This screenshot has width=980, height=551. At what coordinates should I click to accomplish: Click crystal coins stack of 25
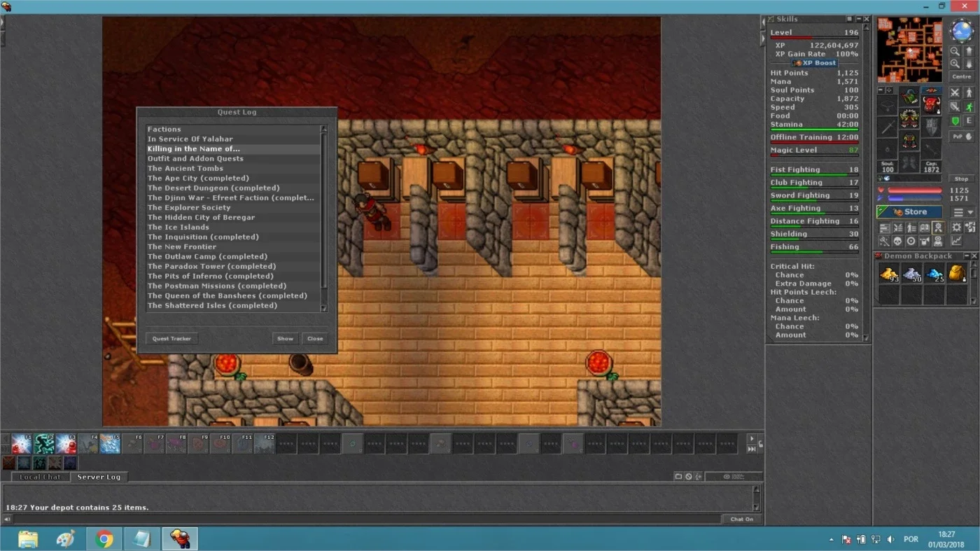934,274
